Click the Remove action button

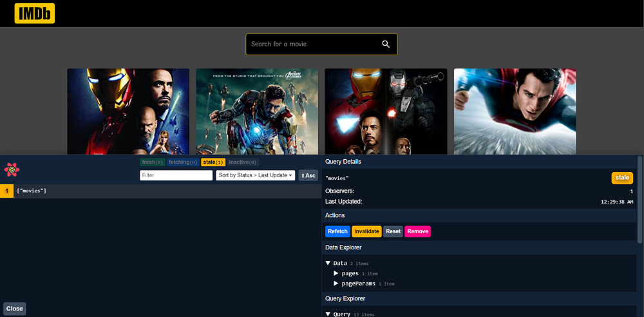point(418,231)
